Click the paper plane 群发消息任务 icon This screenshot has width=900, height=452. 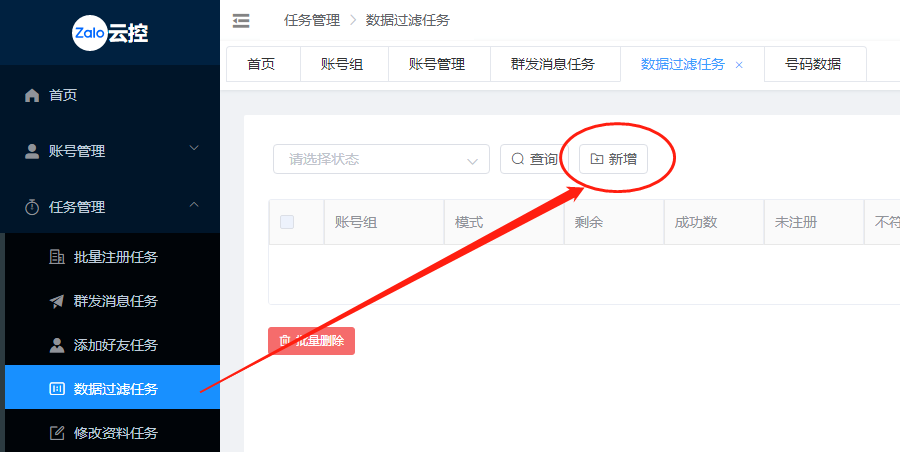click(57, 301)
